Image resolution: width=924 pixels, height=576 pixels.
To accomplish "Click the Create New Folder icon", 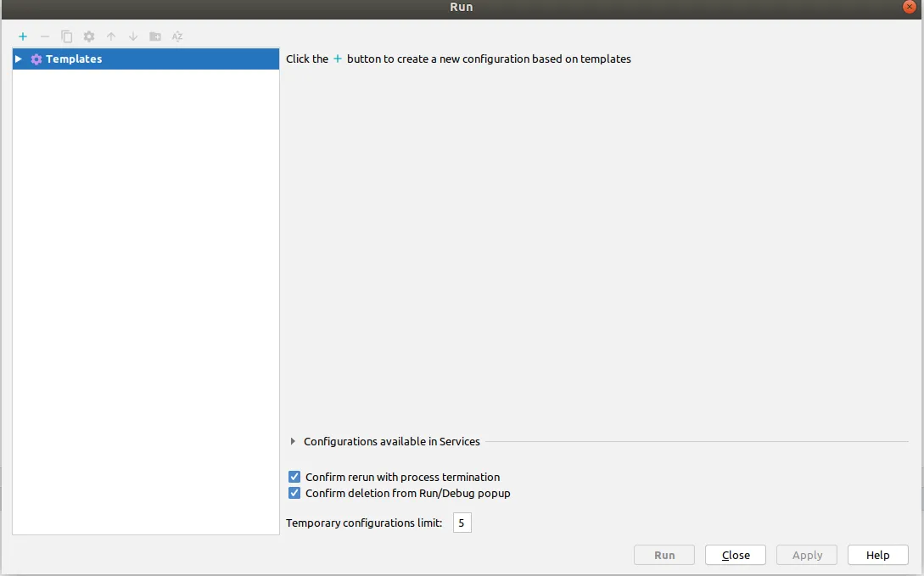I will click(155, 36).
